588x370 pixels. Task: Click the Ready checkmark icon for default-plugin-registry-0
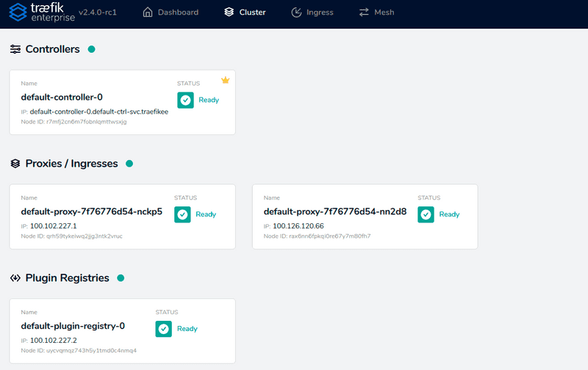[164, 329]
